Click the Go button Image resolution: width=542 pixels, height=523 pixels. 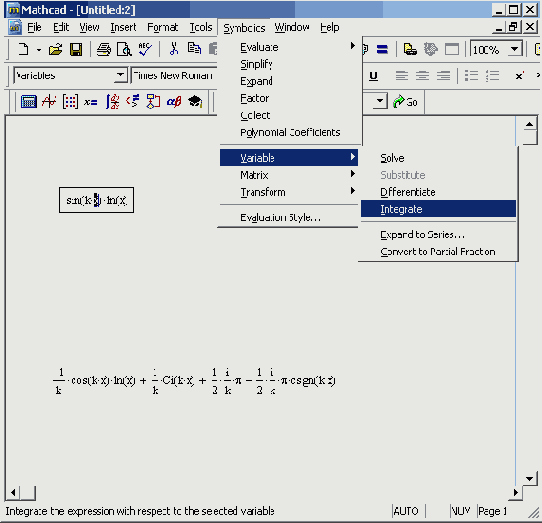click(x=405, y=102)
